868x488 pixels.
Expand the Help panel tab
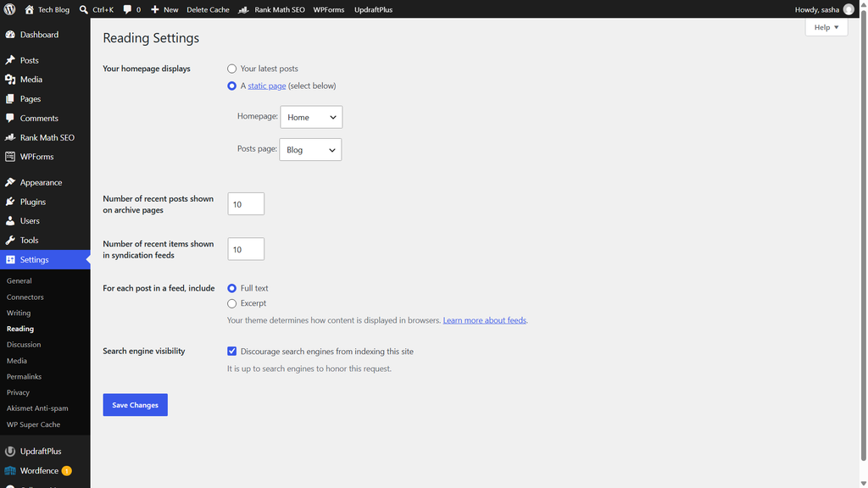click(826, 27)
